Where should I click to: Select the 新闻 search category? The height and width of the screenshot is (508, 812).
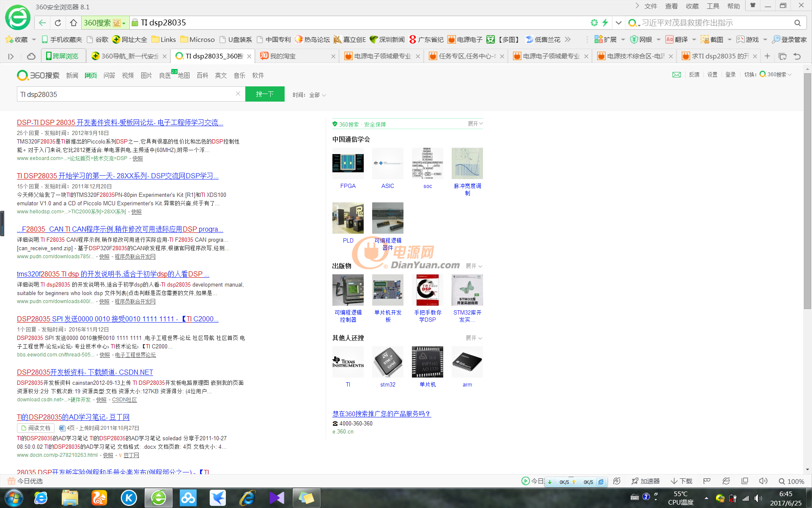pyautogui.click(x=72, y=75)
